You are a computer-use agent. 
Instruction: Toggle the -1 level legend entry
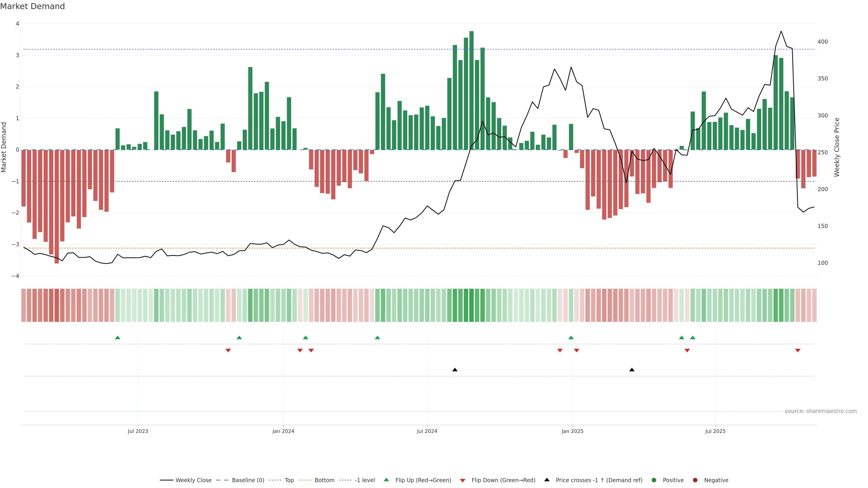pos(365,480)
